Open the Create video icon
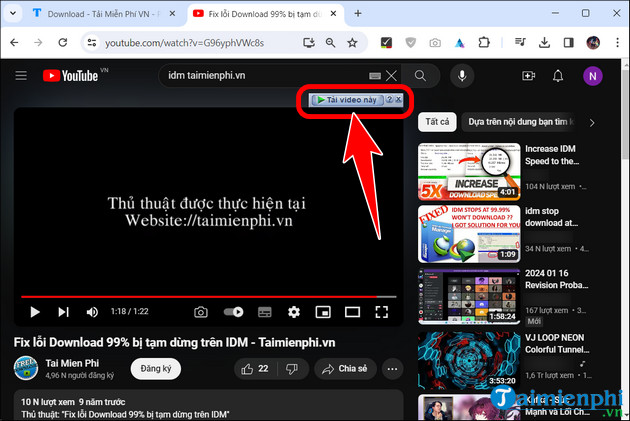The width and height of the screenshot is (630, 421). [x=528, y=76]
